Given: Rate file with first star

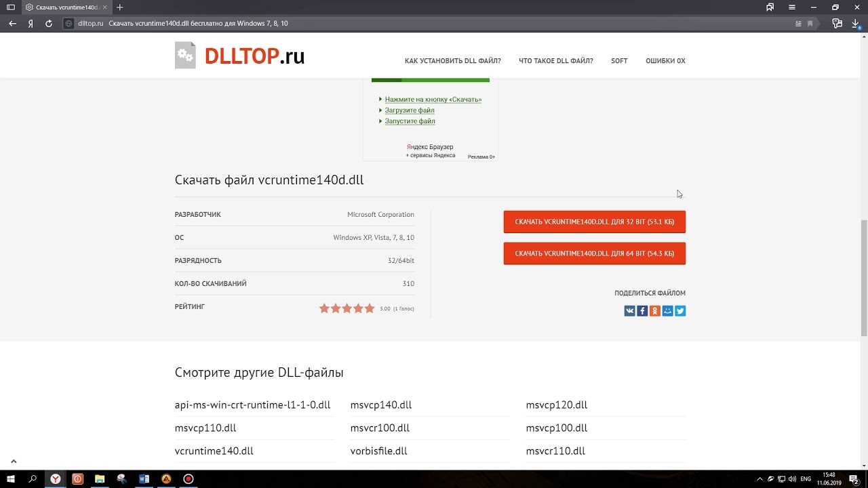Looking at the screenshot, I should click(x=324, y=308).
